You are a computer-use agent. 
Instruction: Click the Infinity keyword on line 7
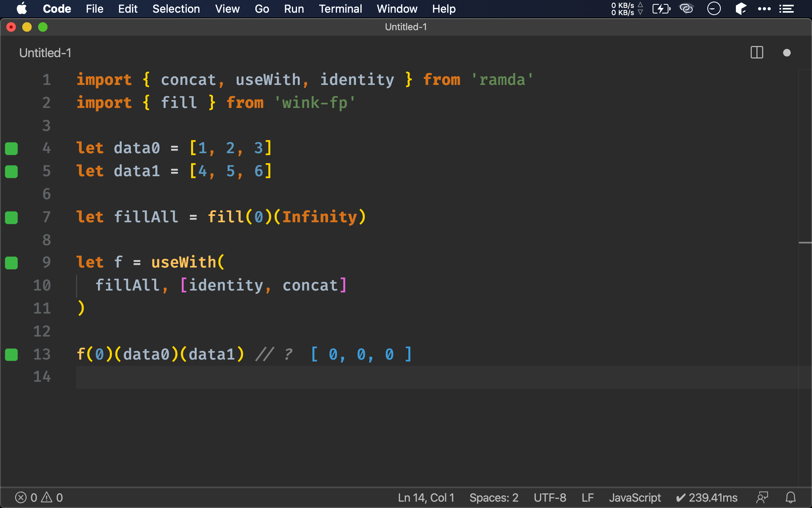click(x=320, y=217)
